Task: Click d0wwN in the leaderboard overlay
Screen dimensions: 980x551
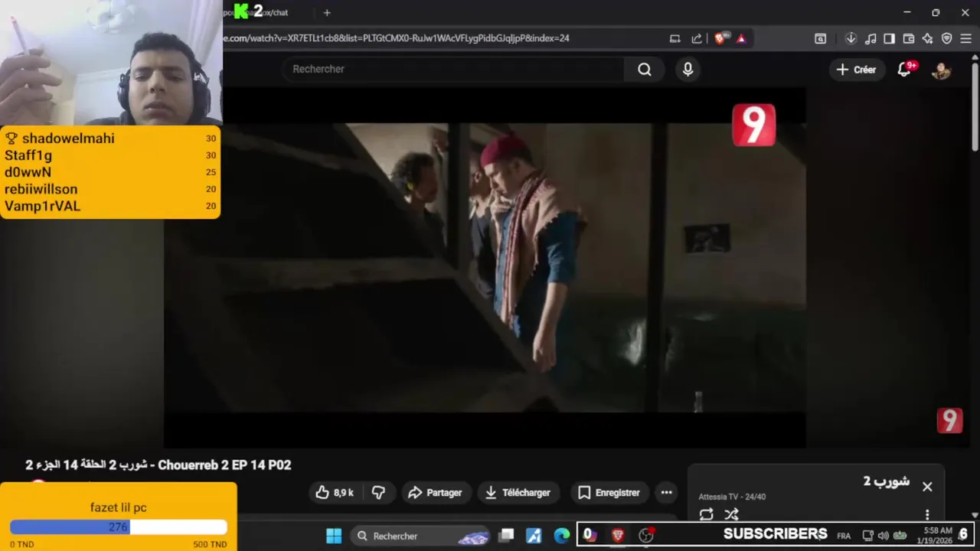Action: pyautogui.click(x=28, y=172)
